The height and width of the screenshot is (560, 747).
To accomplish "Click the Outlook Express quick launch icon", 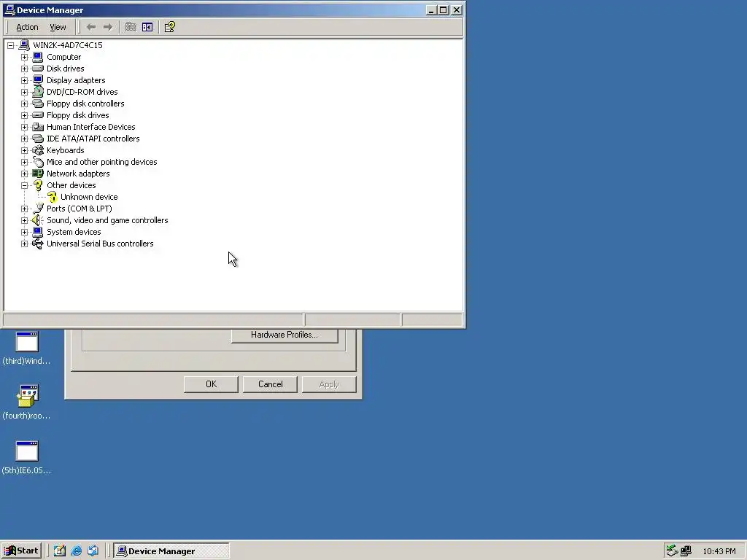I will tap(93, 551).
